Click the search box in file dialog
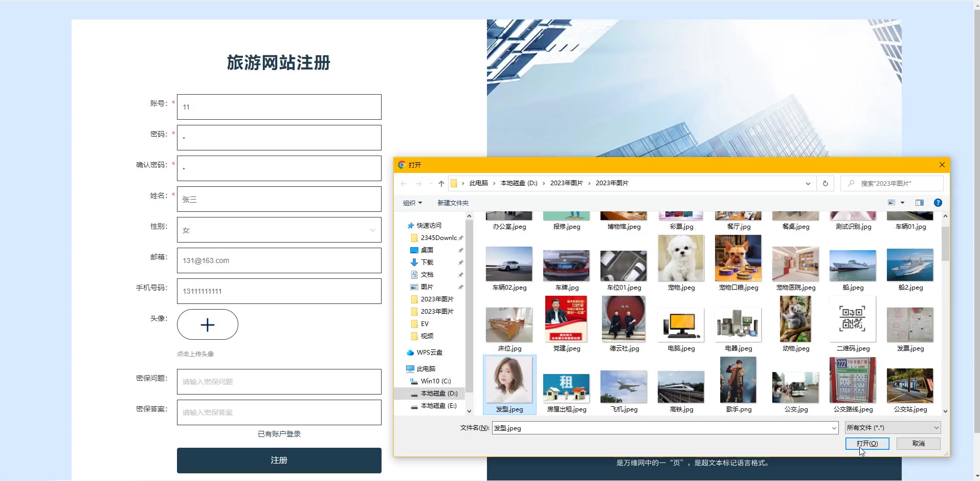The image size is (980, 481). [x=892, y=183]
